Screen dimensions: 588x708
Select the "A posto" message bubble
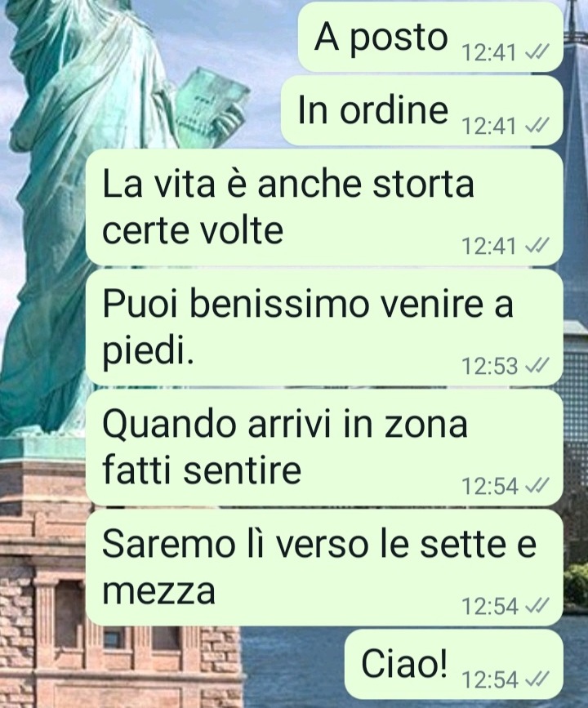click(430, 36)
